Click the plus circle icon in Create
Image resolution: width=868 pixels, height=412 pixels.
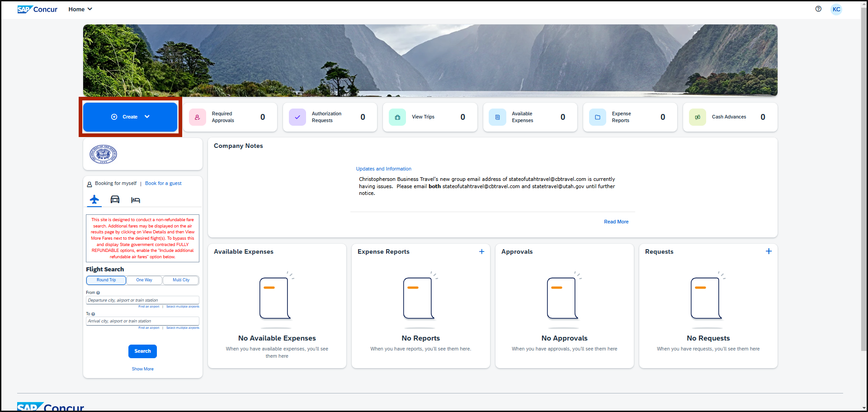pos(114,117)
